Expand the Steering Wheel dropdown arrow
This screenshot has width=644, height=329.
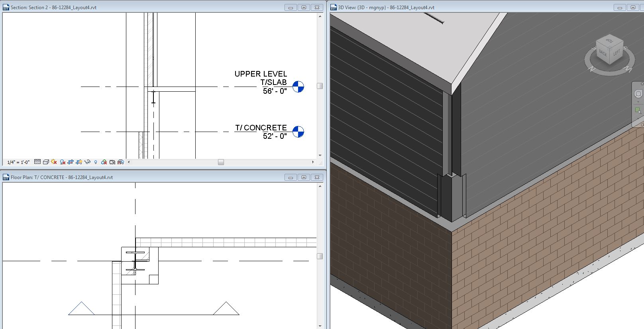pyautogui.click(x=638, y=102)
